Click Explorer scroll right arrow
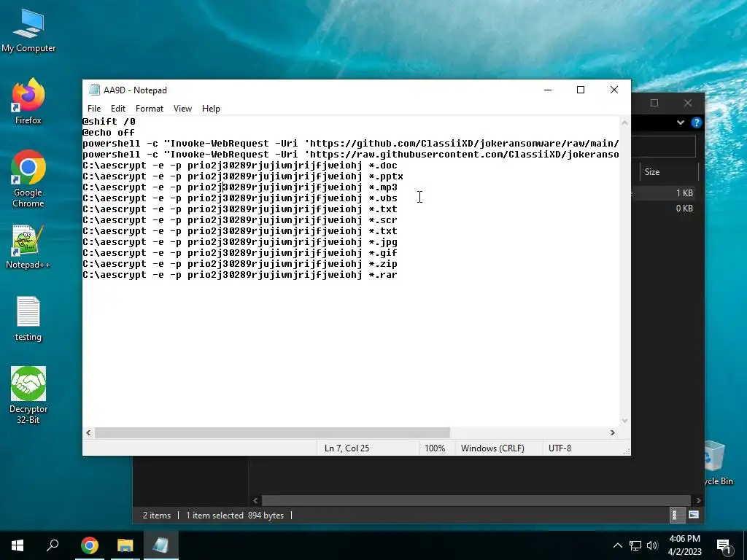This screenshot has height=560, width=747. [698, 500]
